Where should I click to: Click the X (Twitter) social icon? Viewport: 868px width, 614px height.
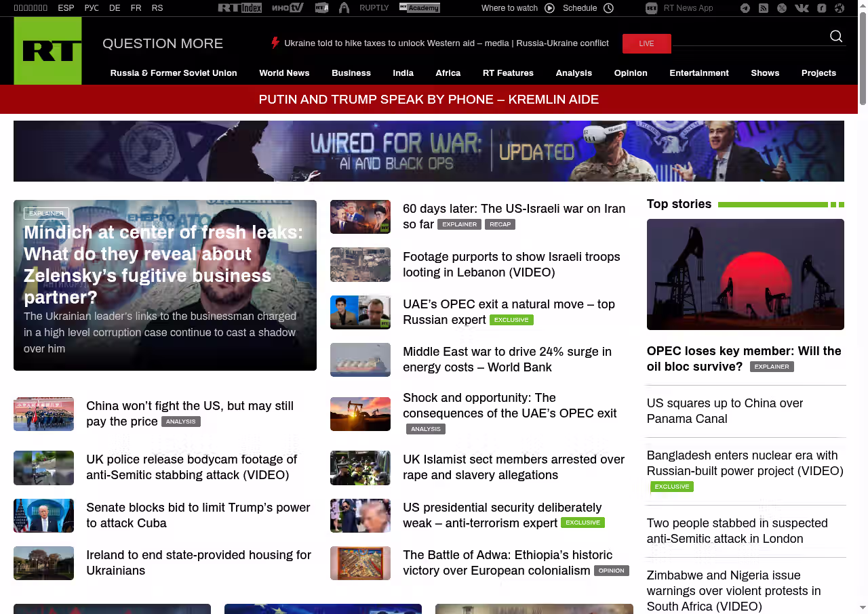tap(782, 8)
